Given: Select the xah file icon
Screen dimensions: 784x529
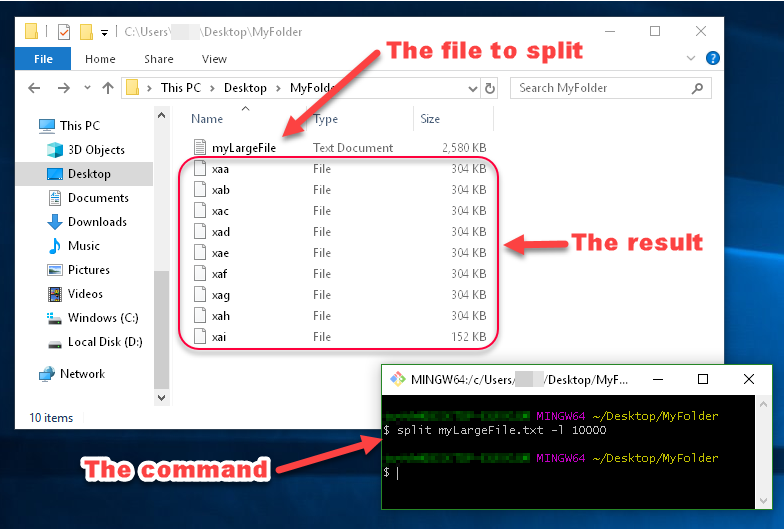Looking at the screenshot, I should [x=200, y=316].
